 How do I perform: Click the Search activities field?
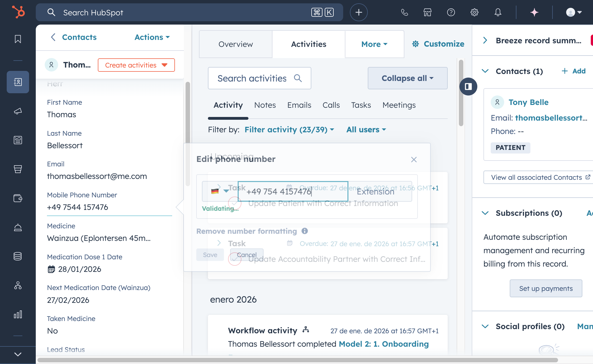[260, 78]
